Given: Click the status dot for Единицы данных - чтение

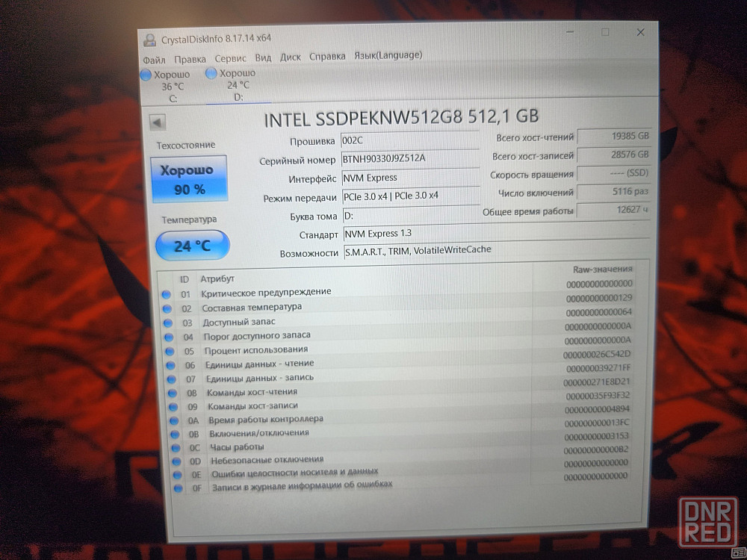Looking at the screenshot, I should click(x=170, y=366).
